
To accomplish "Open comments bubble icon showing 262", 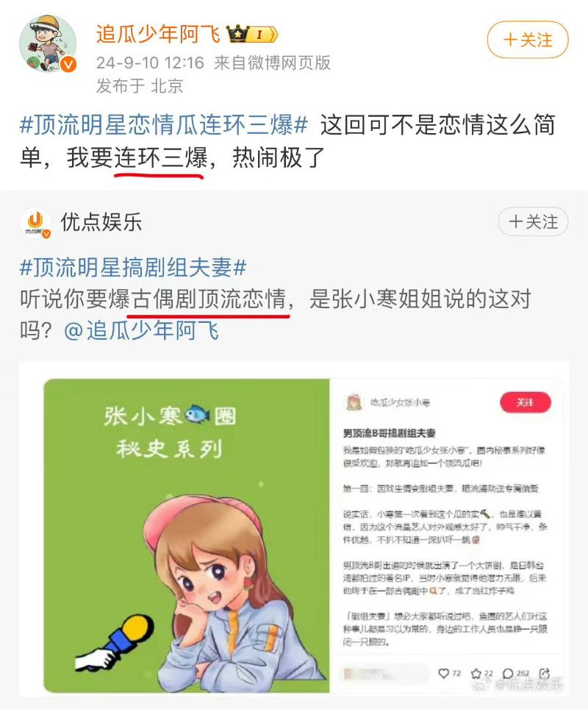I will [509, 673].
